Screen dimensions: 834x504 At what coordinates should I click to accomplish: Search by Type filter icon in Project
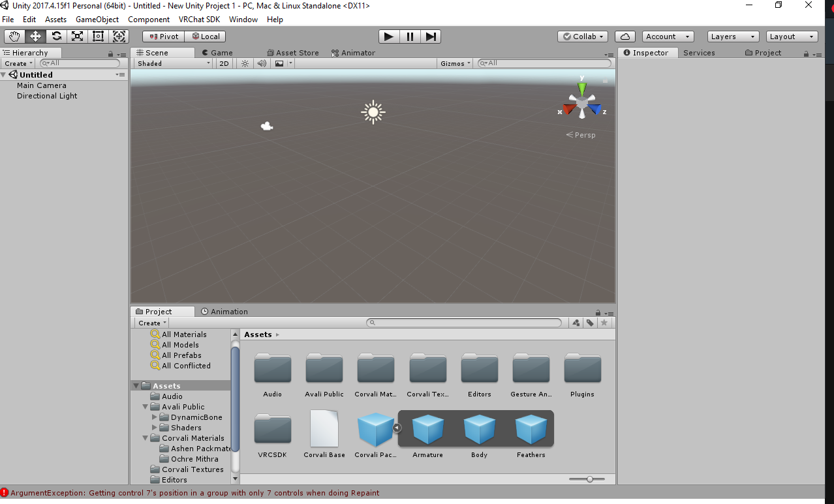[x=576, y=323]
